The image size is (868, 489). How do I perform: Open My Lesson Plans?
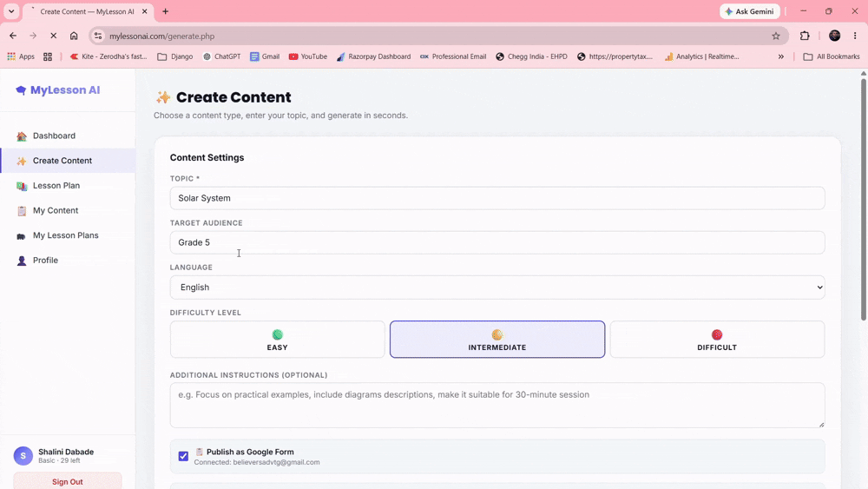[x=68, y=235]
